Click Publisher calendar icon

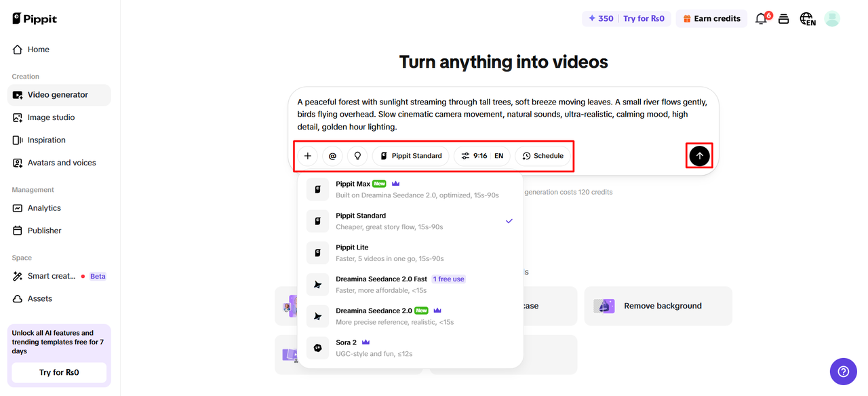point(18,231)
